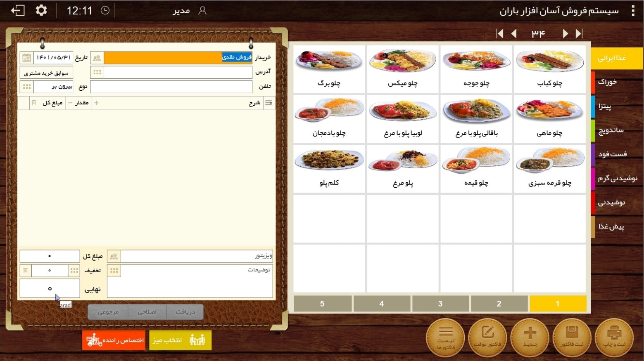Viewport: 644px width, 361px height.
Task: Jump to last invoice arrow
Action: pos(579,33)
